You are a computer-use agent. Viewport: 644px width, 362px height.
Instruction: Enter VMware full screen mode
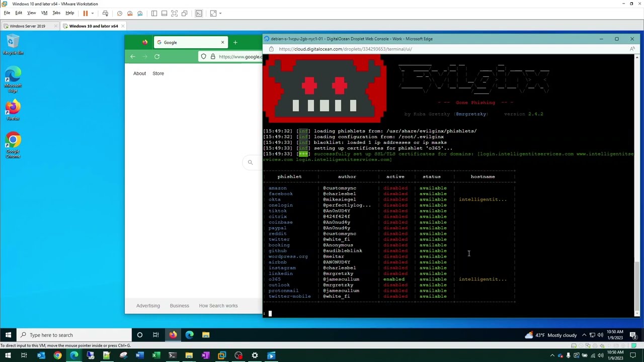pyautogui.click(x=174, y=13)
